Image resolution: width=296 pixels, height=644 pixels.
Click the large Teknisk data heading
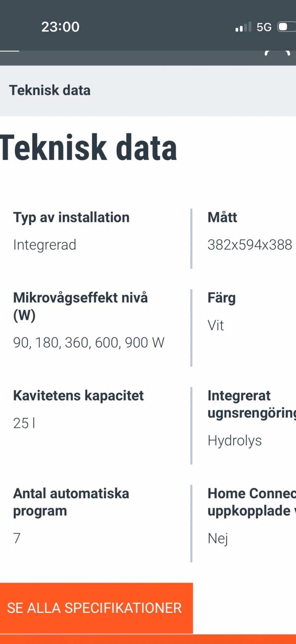89,148
